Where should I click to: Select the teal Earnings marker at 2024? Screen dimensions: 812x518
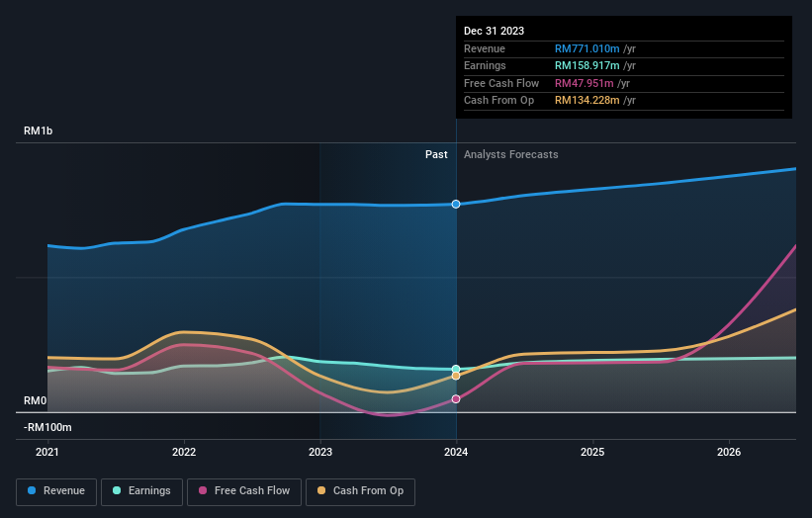click(456, 369)
